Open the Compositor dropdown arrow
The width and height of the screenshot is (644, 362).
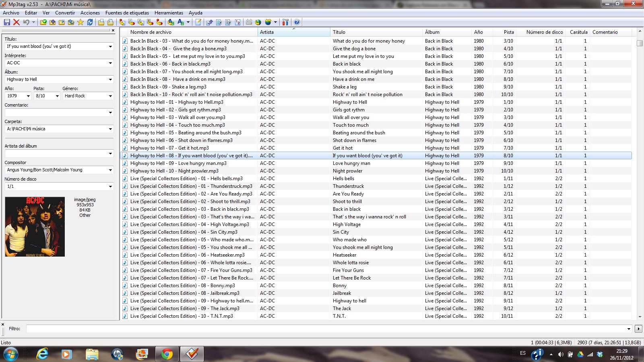pyautogui.click(x=110, y=170)
